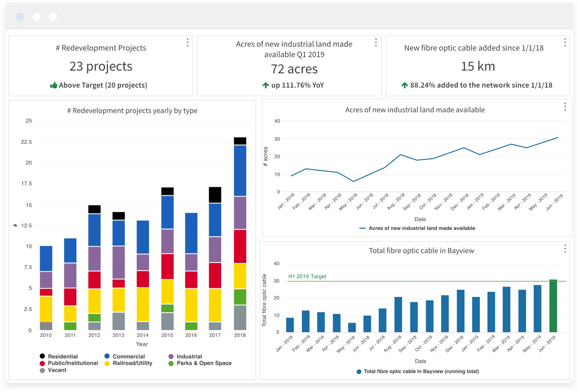Toggle the Commercial series in the legend

(129, 356)
